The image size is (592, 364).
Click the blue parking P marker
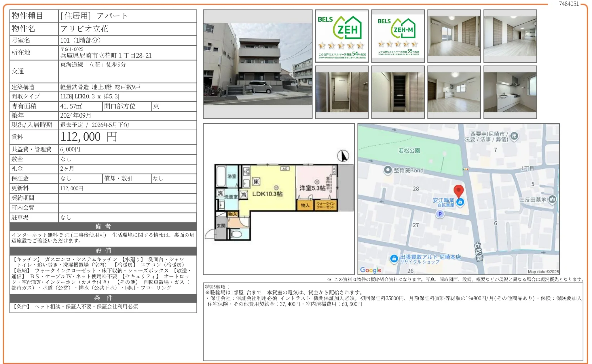click(439, 214)
